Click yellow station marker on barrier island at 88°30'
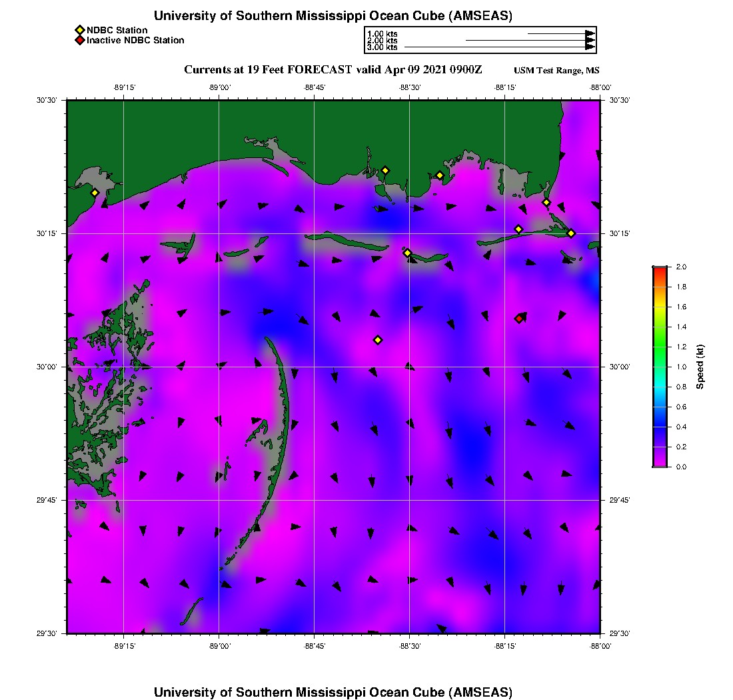This screenshot has height=700, width=733. 407,253
